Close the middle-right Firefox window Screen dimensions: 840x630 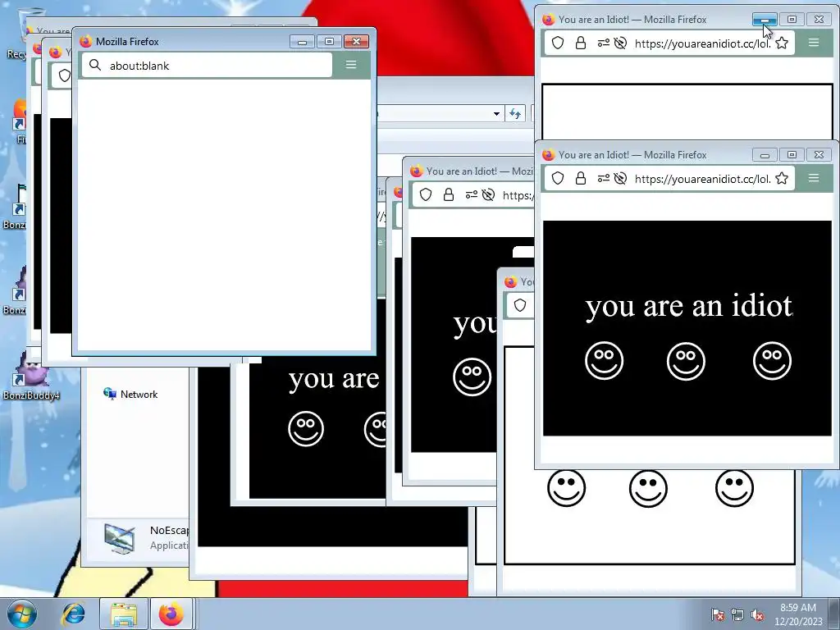(819, 155)
